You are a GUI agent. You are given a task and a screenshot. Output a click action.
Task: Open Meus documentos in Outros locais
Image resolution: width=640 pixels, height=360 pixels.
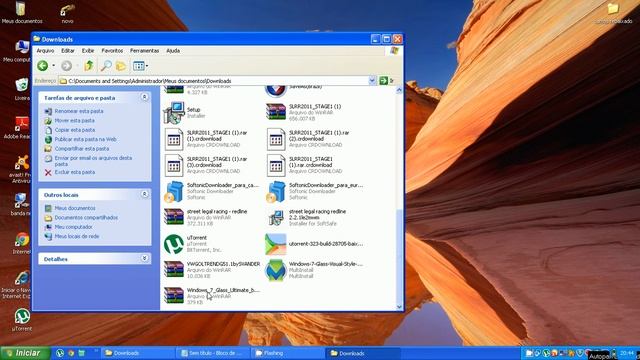tap(75, 208)
